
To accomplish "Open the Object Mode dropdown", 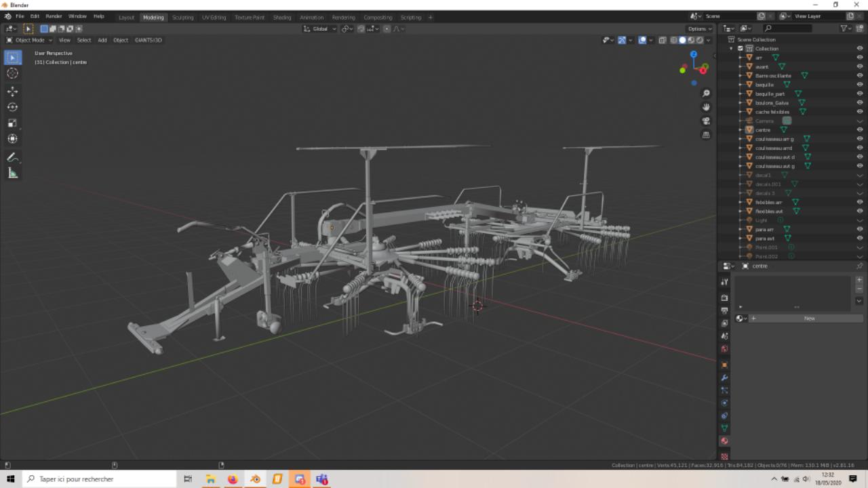I will [x=32, y=40].
